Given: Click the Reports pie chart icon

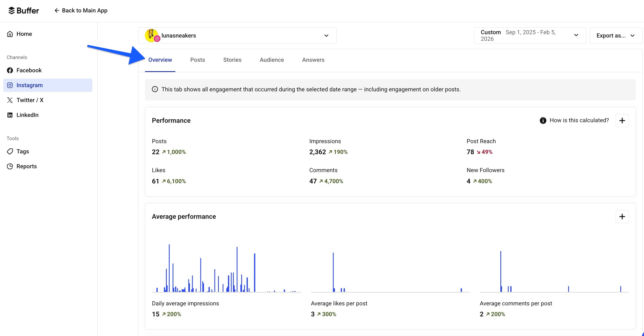Looking at the screenshot, I should pos(10,166).
